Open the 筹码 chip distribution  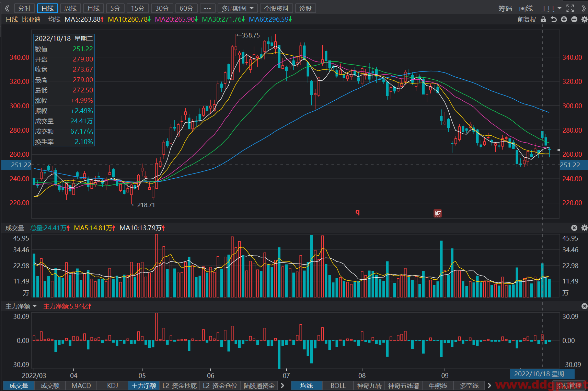click(x=505, y=8)
